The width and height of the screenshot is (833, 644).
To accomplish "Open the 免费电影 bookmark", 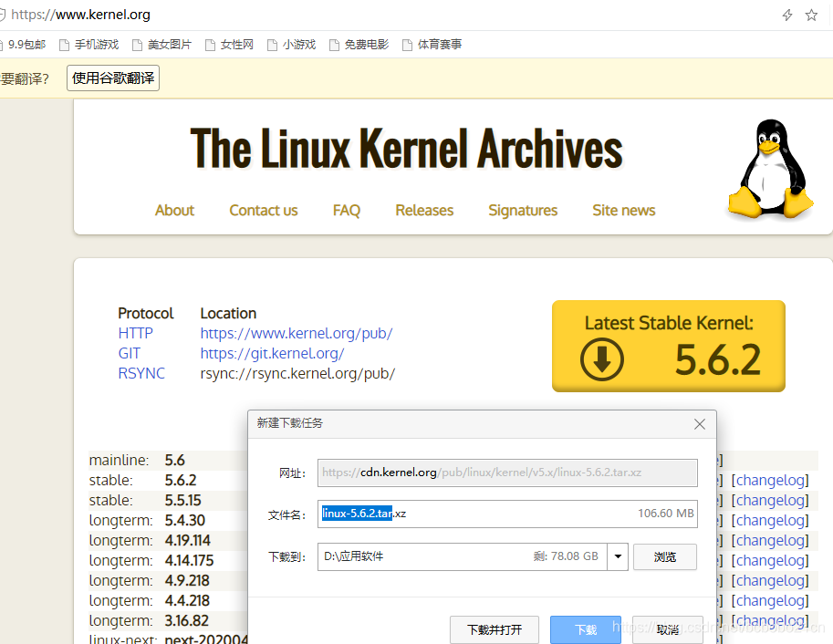I will pos(359,45).
